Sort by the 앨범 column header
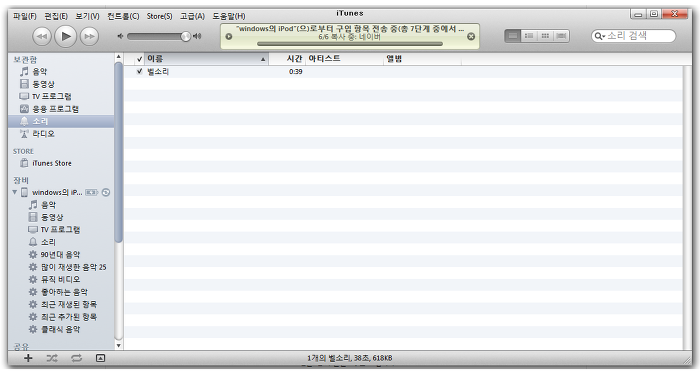 [422, 59]
